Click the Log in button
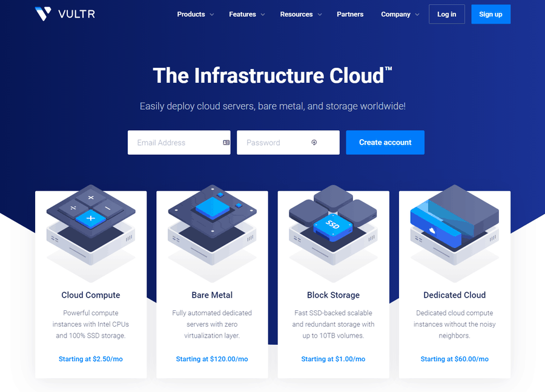 tap(447, 15)
